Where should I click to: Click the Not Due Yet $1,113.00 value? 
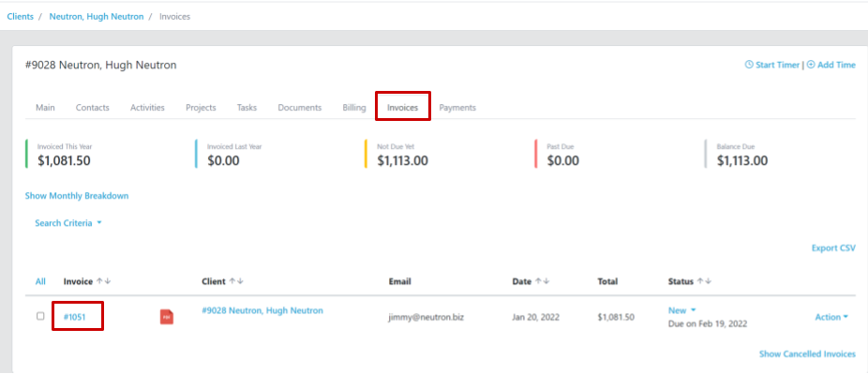pyautogui.click(x=402, y=161)
